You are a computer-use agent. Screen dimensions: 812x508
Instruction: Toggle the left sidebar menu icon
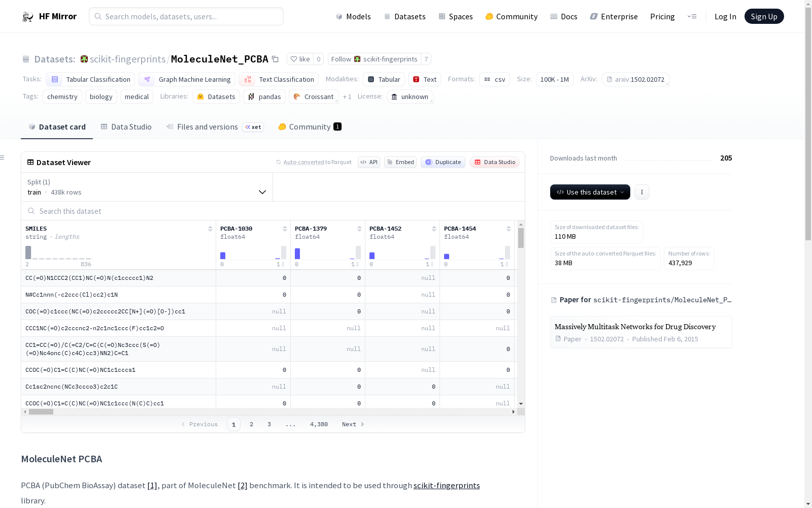3,157
